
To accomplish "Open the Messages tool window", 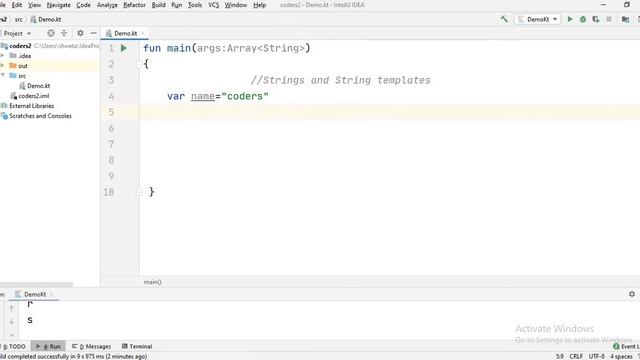I will [91, 346].
